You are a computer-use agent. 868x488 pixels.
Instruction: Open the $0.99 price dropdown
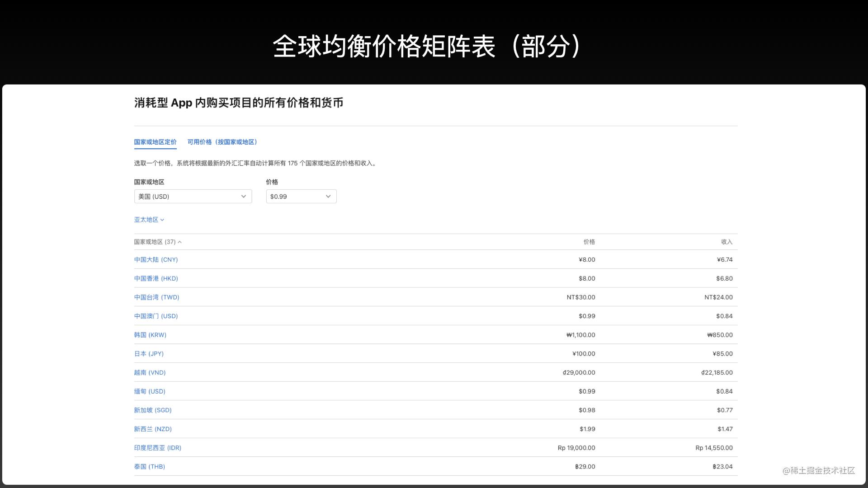(301, 197)
